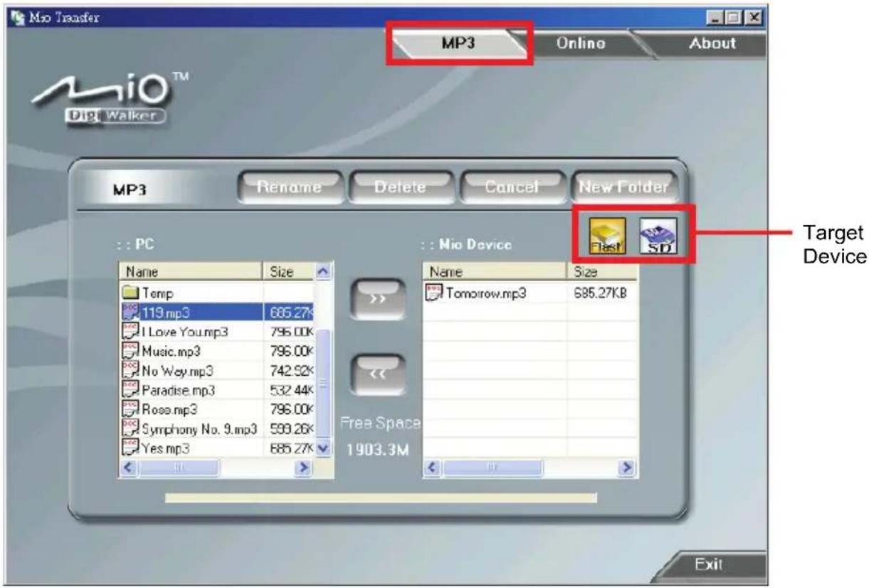Minimize the Mio Transfer window
Image resolution: width=869 pixels, height=588 pixels.
coord(716,17)
